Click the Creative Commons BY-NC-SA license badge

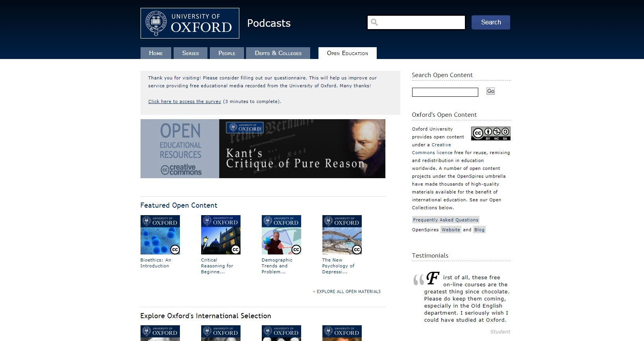click(x=490, y=133)
